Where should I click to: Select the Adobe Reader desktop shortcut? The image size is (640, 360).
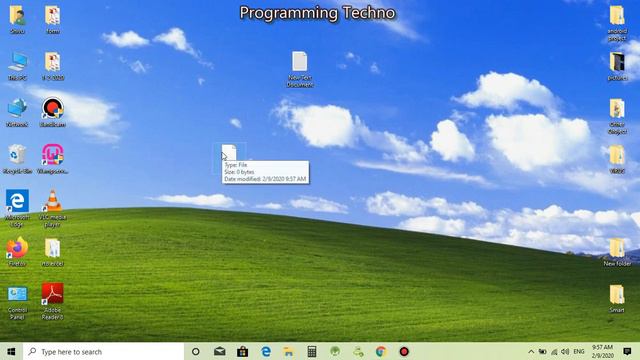click(x=53, y=301)
